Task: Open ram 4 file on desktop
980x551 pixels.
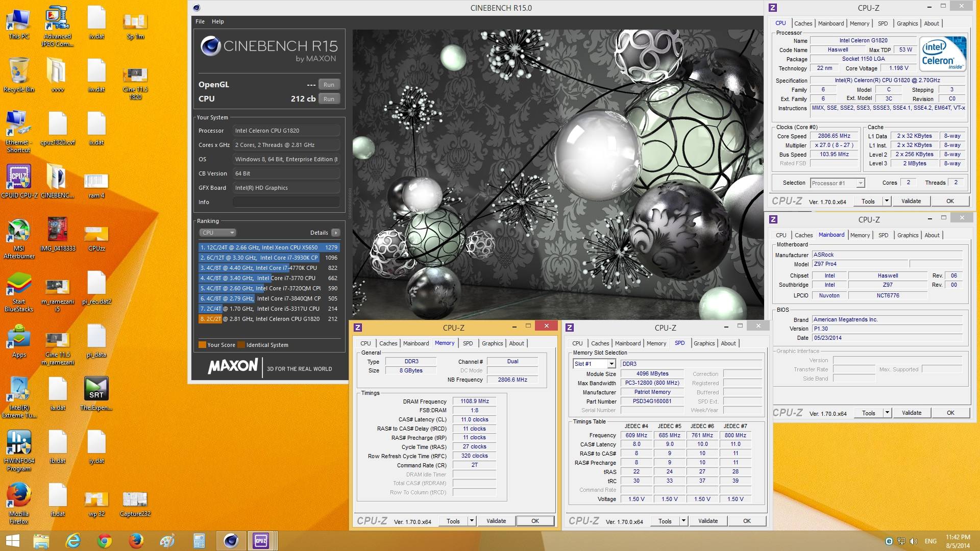Action: point(96,186)
